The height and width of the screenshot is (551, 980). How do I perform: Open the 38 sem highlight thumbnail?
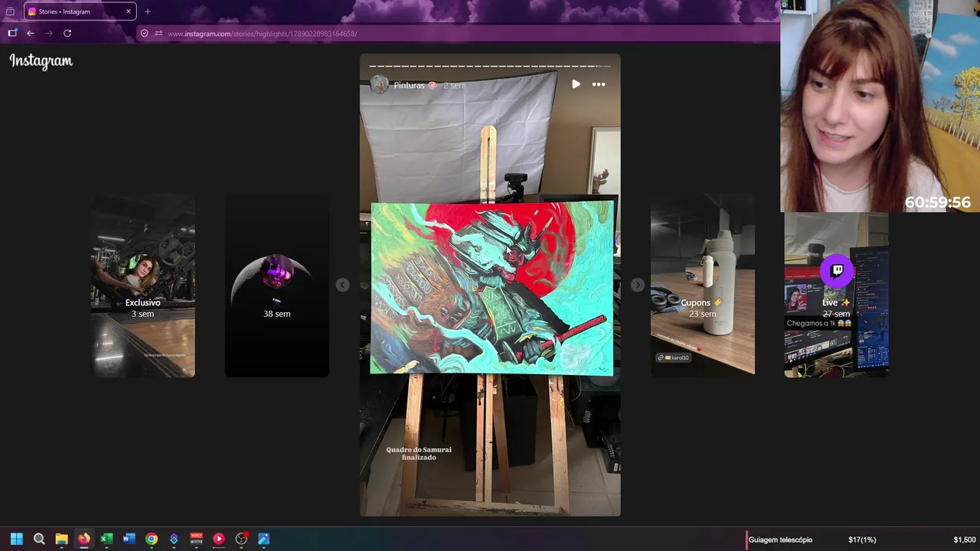[277, 285]
